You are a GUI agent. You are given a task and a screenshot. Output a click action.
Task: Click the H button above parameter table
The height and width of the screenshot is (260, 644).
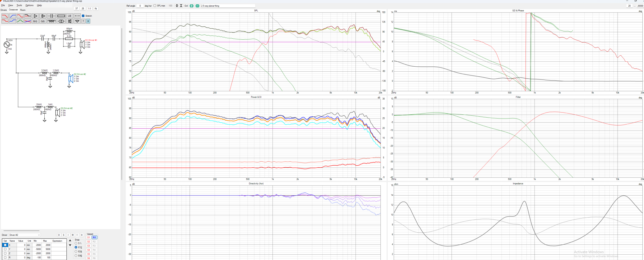click(x=82, y=235)
